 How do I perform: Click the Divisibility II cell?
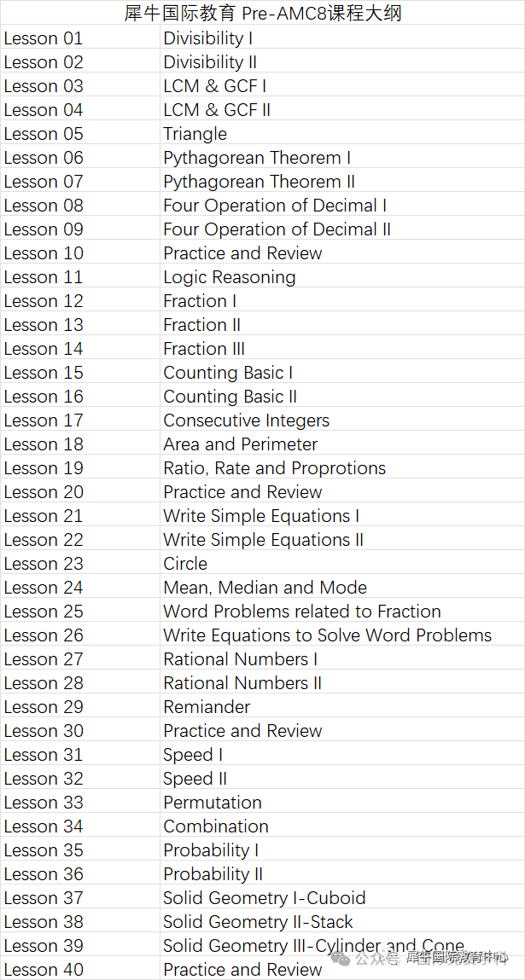pyautogui.click(x=341, y=62)
